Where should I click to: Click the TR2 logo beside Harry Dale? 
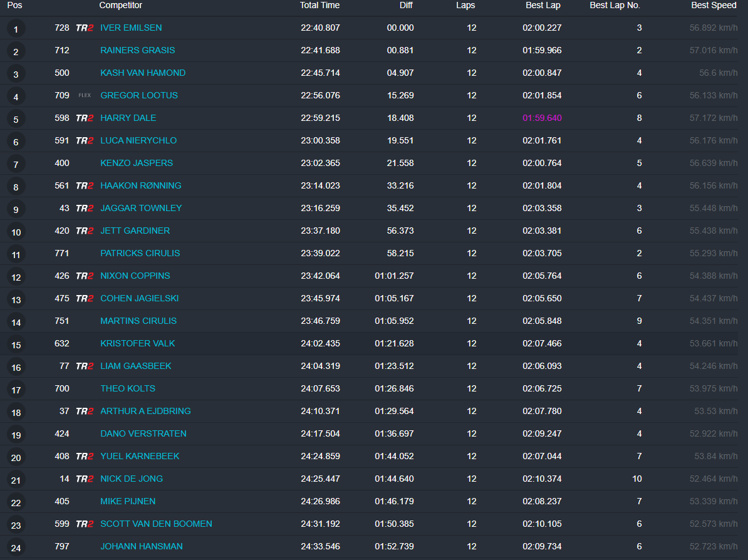point(85,118)
